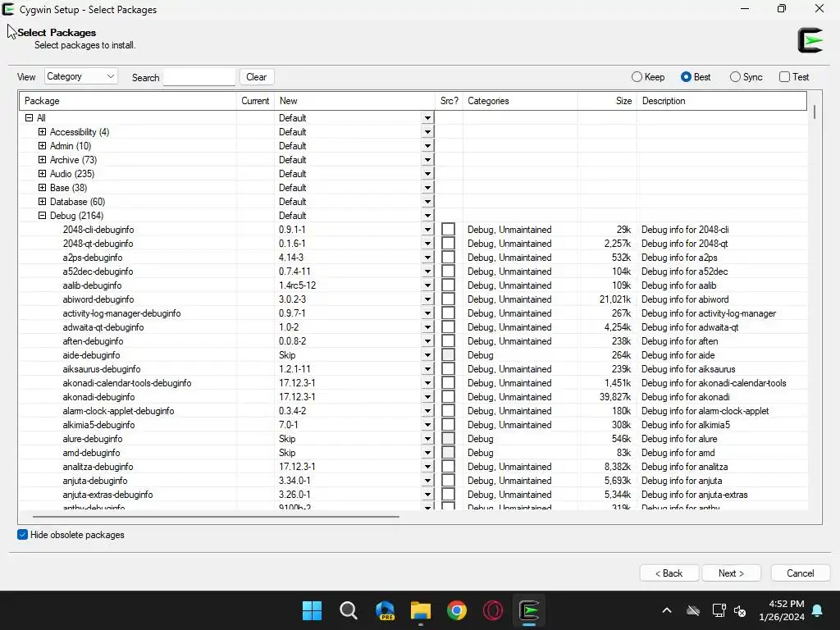Check Src box for aften-debuginfo
Screen dimensions: 840x630
[449, 340]
